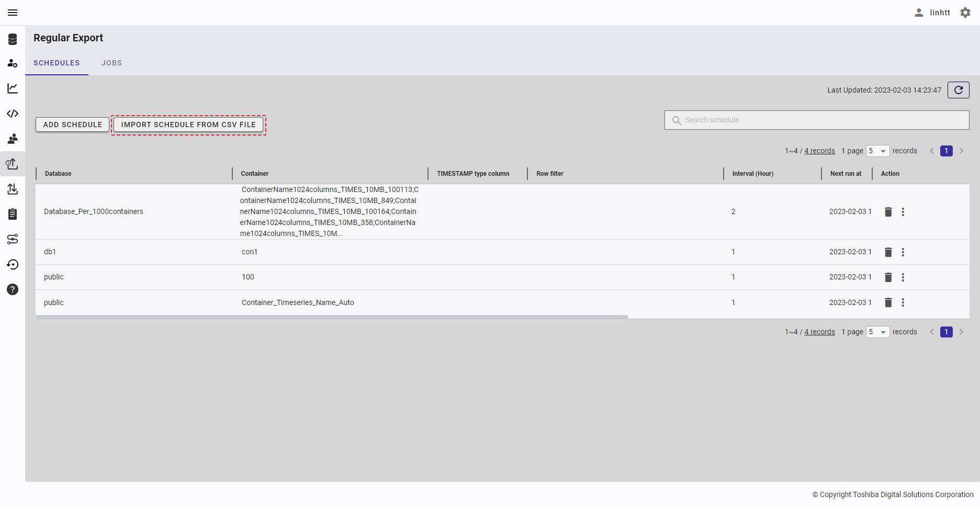Go to next page in top pagination

coord(961,151)
